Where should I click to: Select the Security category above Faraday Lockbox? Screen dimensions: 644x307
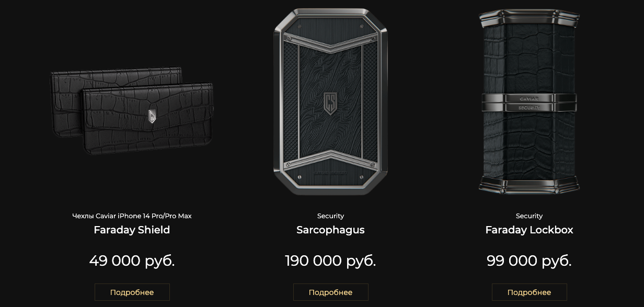tap(529, 216)
